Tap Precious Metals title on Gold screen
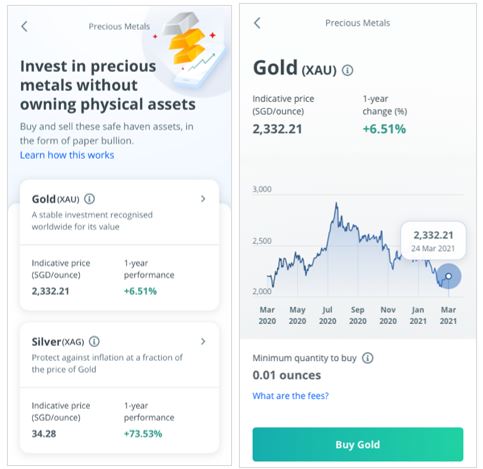This screenshot has width=483, height=469. point(357,23)
